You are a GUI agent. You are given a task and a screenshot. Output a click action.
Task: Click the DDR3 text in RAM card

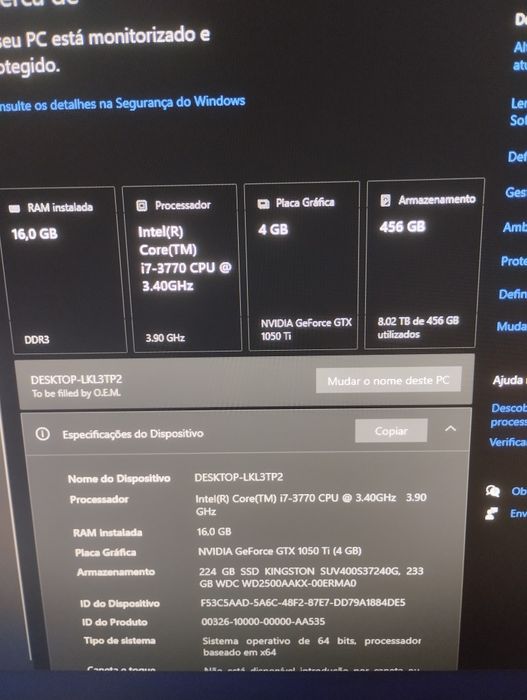pos(37,340)
